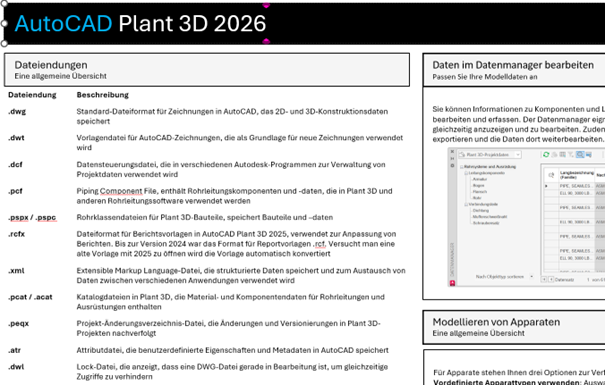
Task: Select Armatur in the Datenmanager tree
Action: coord(480,179)
